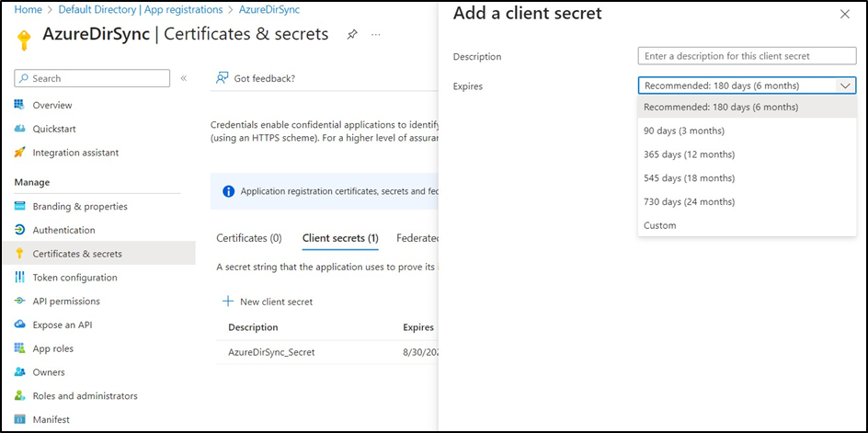
Task: Collapse the left navigation pane chevron
Action: click(x=183, y=79)
